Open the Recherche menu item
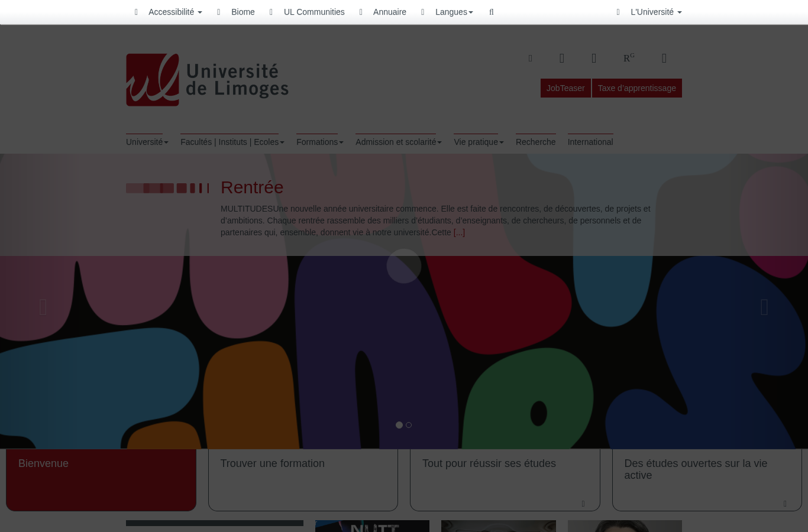Image resolution: width=808 pixels, height=532 pixels. (x=536, y=142)
